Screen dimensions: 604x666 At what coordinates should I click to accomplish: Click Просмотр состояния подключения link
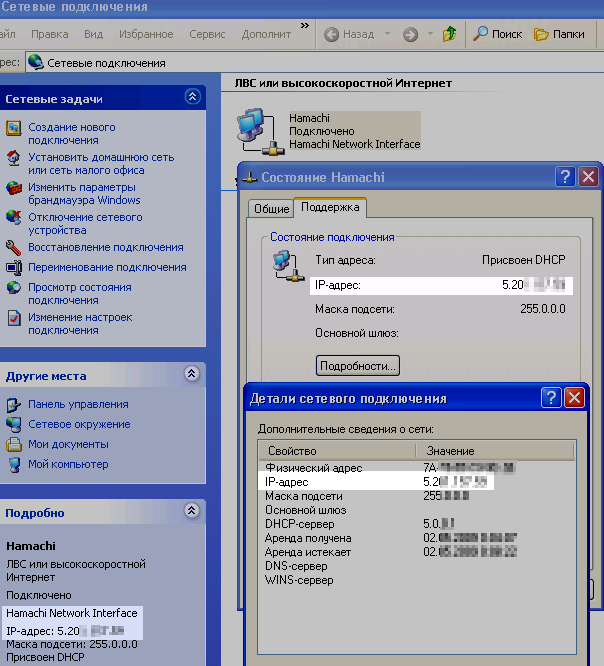pos(80,293)
